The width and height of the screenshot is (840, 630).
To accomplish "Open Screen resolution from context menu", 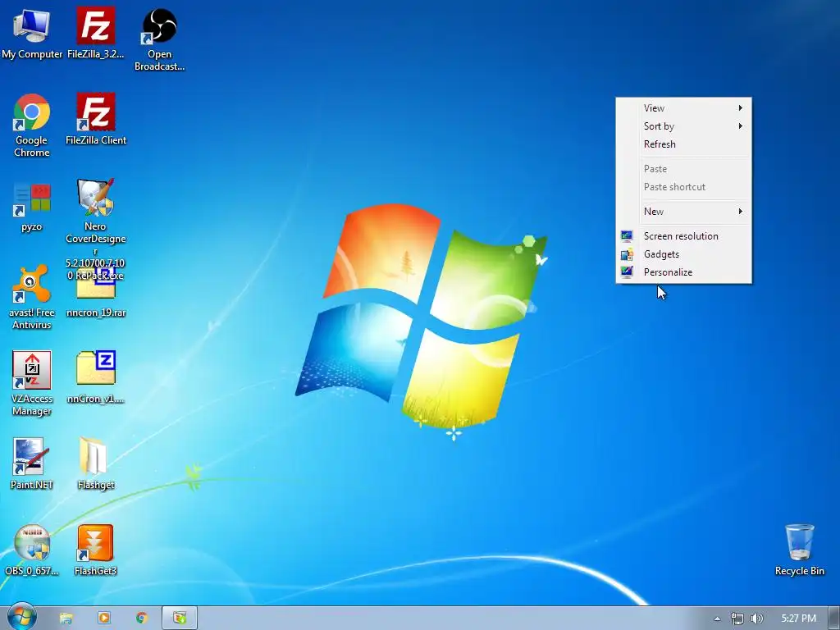I will pyautogui.click(x=683, y=235).
